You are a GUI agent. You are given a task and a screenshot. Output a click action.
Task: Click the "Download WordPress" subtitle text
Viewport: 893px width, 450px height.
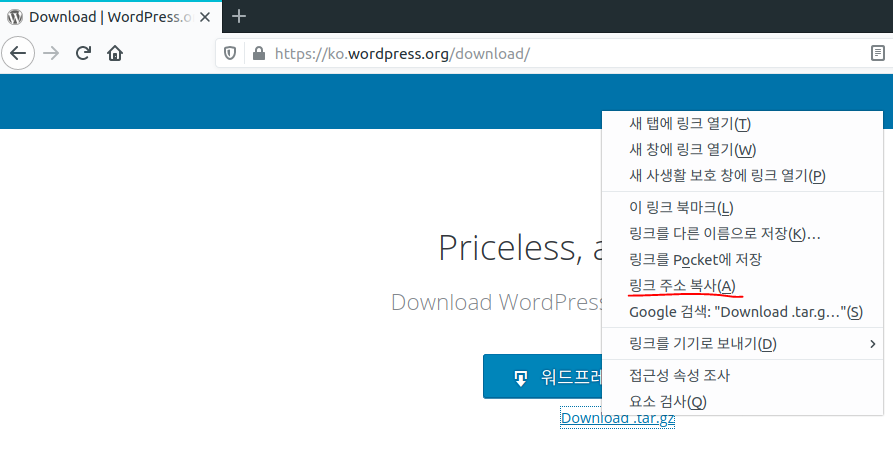tap(497, 302)
